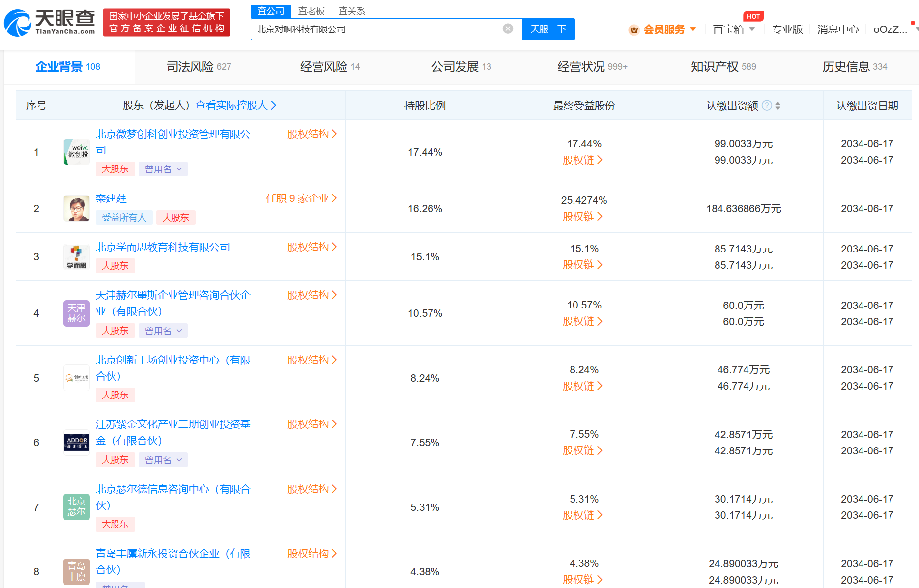Open 北京创新工场创业投资中心 link
The image size is (919, 588).
point(173,368)
